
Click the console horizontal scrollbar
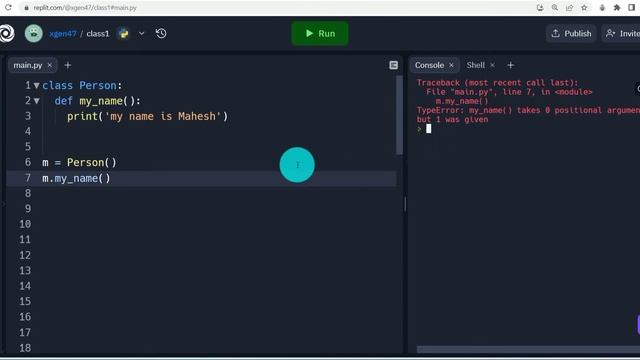528,349
